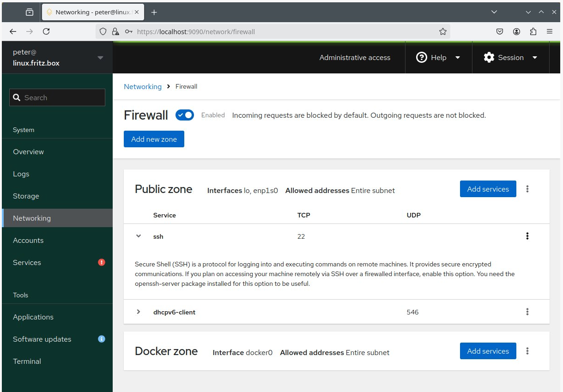Open the Help dropdown menu
Image resolution: width=563 pixels, height=392 pixels.
[438, 58]
